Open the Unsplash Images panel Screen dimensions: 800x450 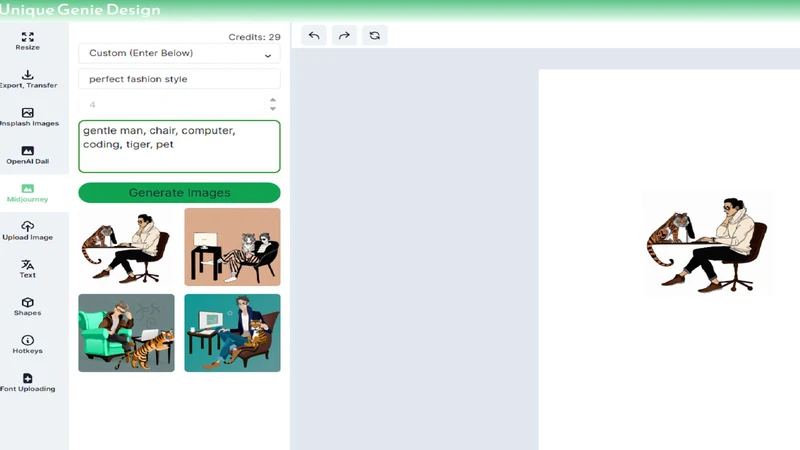28,117
